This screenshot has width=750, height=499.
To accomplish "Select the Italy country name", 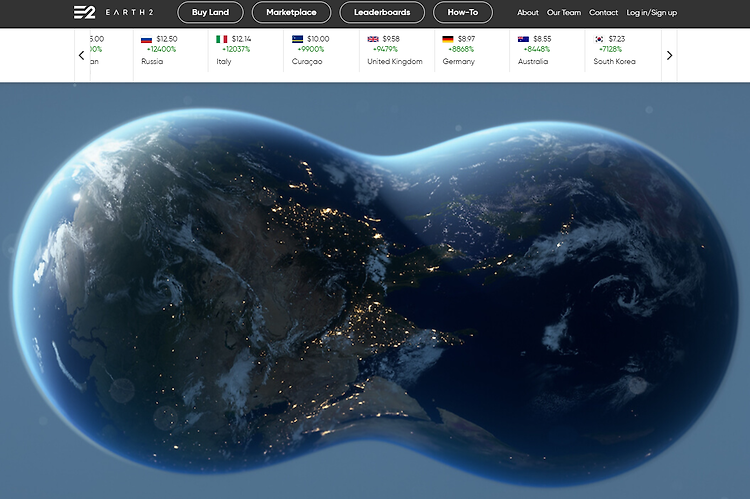I will click(x=224, y=61).
